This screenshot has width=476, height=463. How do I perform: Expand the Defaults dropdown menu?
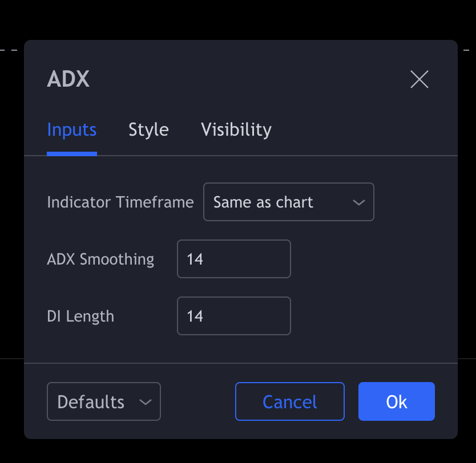(103, 401)
